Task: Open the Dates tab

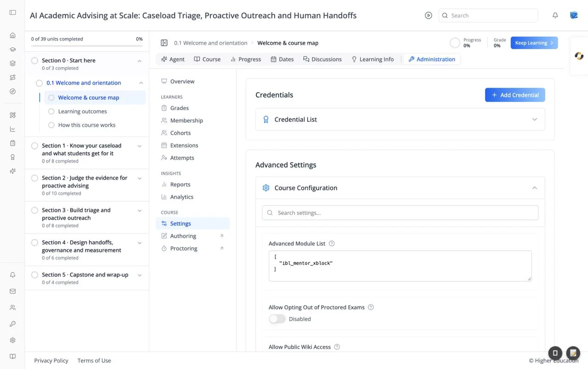Action: pos(282,59)
